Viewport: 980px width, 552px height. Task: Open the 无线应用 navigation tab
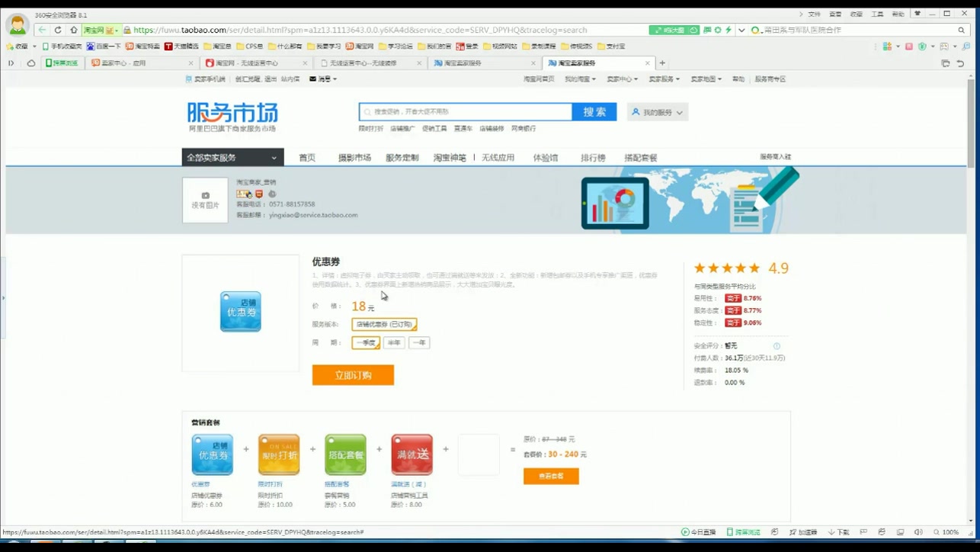click(498, 158)
